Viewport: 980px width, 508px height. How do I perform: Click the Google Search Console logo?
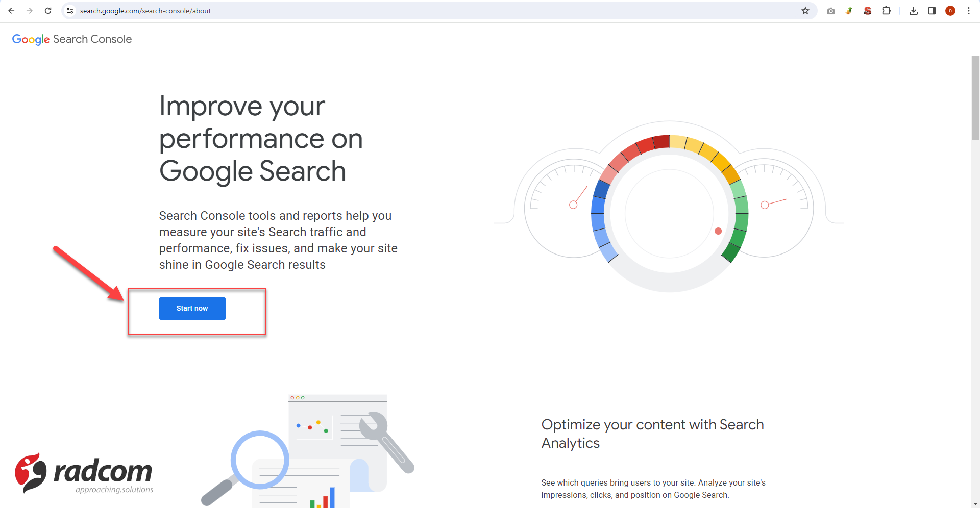[72, 39]
